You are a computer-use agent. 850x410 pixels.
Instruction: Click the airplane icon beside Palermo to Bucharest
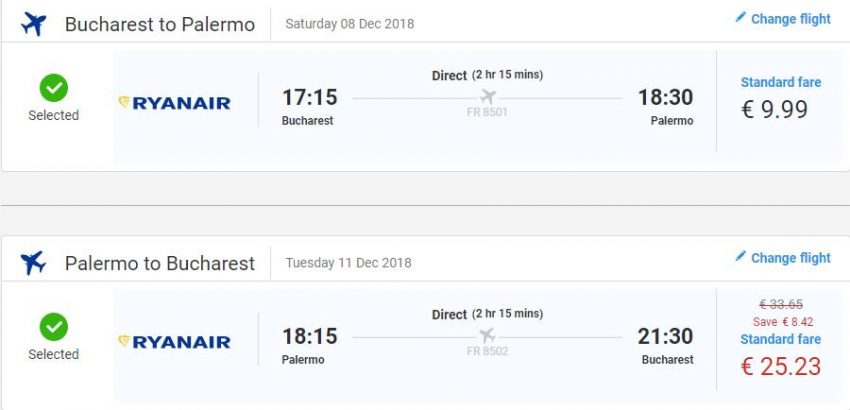click(34, 263)
